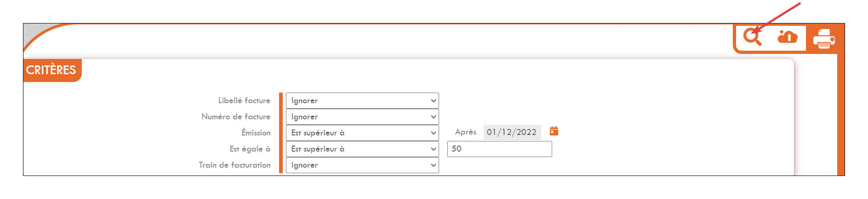Open the Libellé facture dropdown
Screen dimensions: 868x199
[x=362, y=100]
